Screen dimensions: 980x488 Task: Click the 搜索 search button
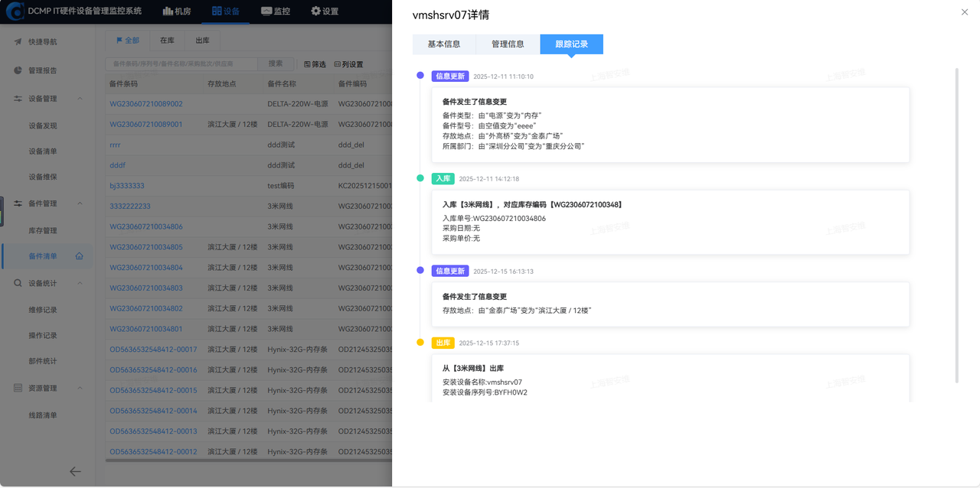[276, 64]
